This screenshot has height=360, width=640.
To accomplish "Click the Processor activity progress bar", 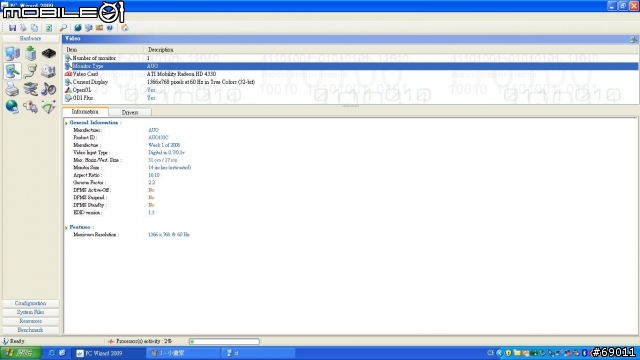I will coord(224,341).
